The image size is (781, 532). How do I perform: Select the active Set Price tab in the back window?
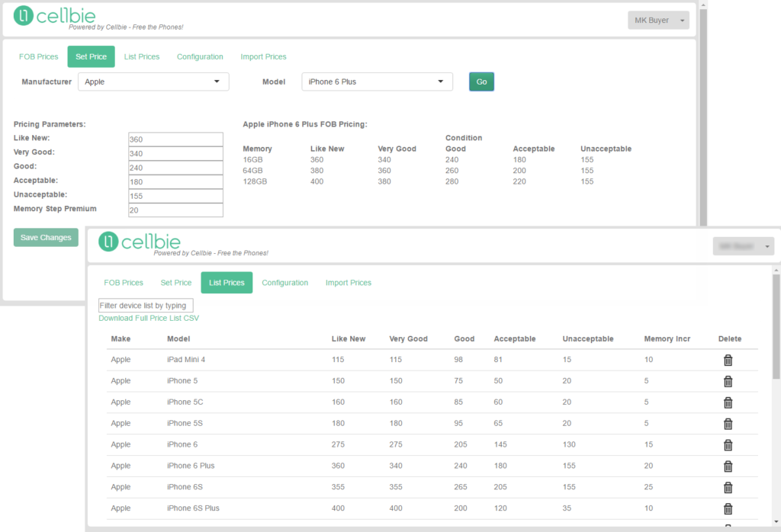[92, 56]
